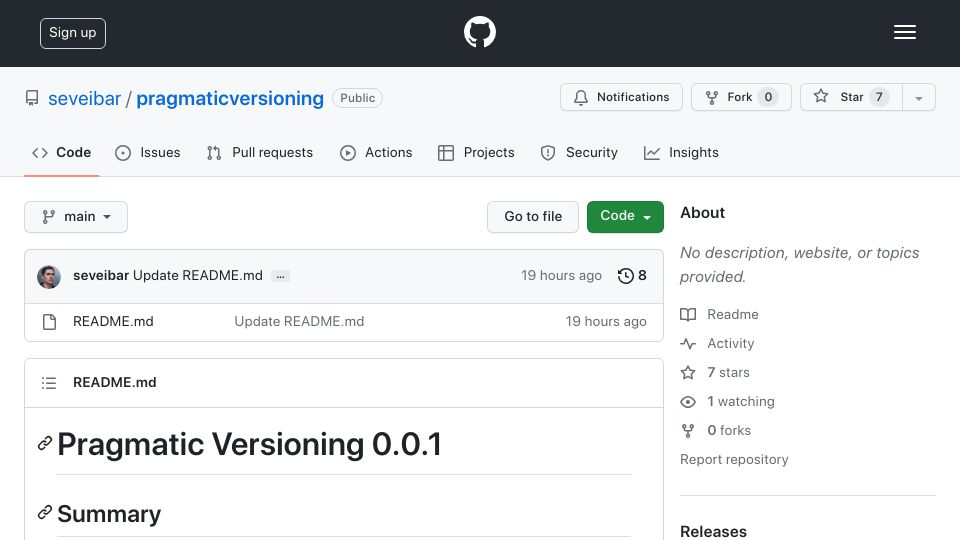Open the Pull requests tab
The image size is (960, 540).
260,152
